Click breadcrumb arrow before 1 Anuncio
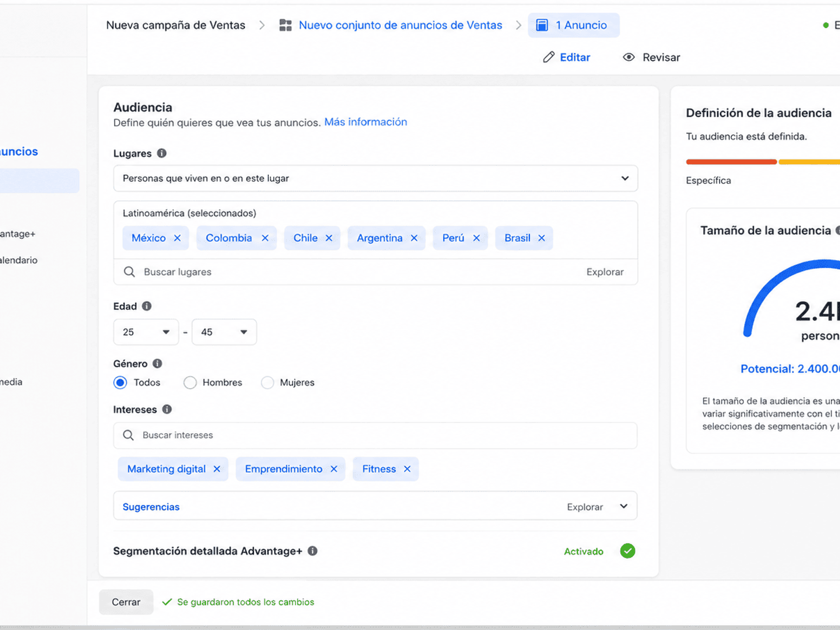 518,25
